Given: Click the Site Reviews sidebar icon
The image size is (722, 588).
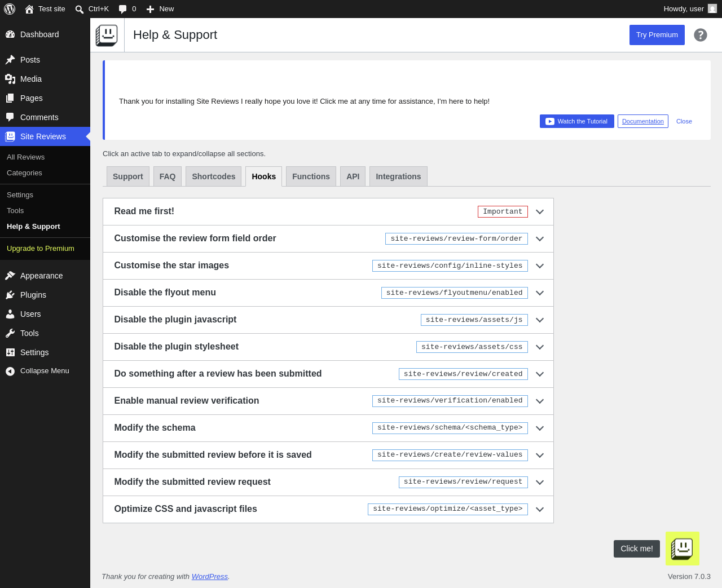Looking at the screenshot, I should pos(10,136).
